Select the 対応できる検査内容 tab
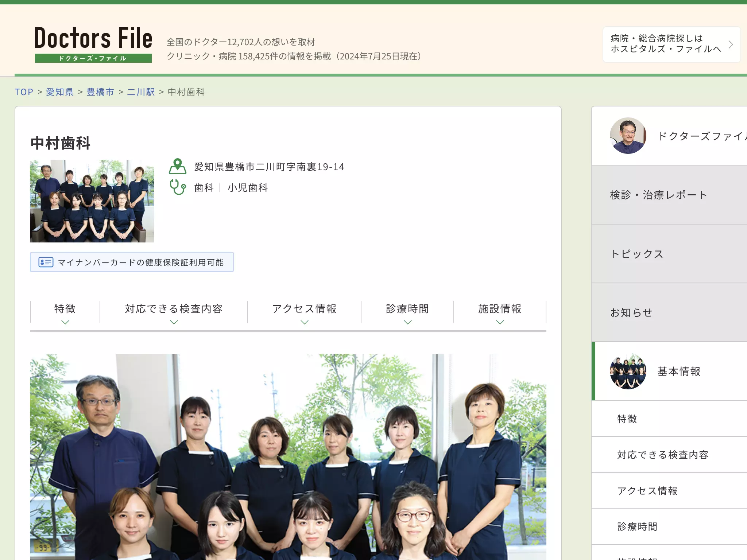The height and width of the screenshot is (560, 747). (x=174, y=312)
